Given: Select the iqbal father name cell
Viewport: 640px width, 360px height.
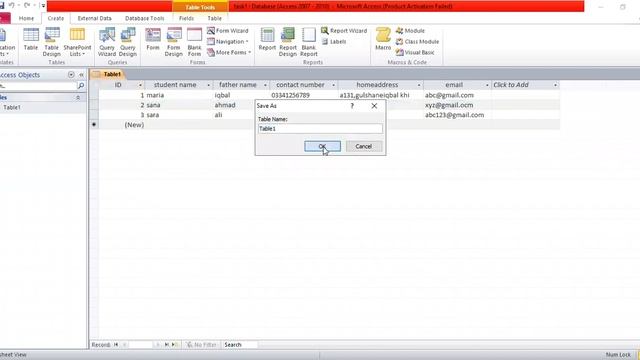Looking at the screenshot, I should click(241, 95).
